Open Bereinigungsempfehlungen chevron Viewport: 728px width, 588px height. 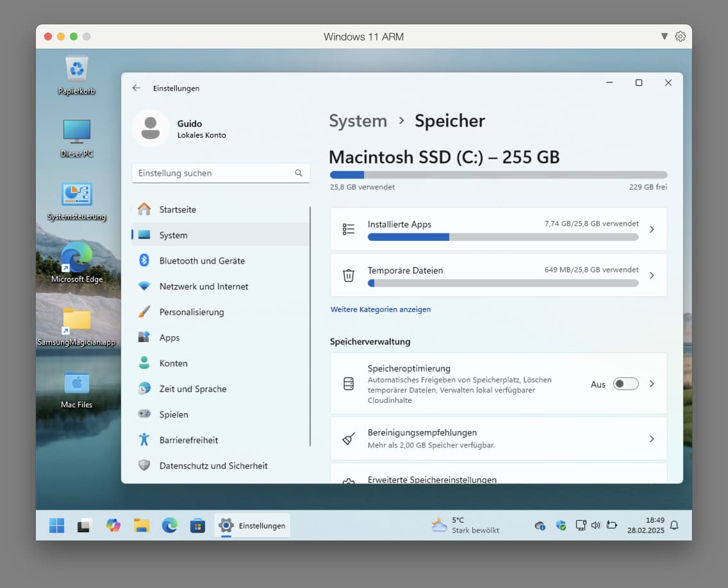coord(652,439)
